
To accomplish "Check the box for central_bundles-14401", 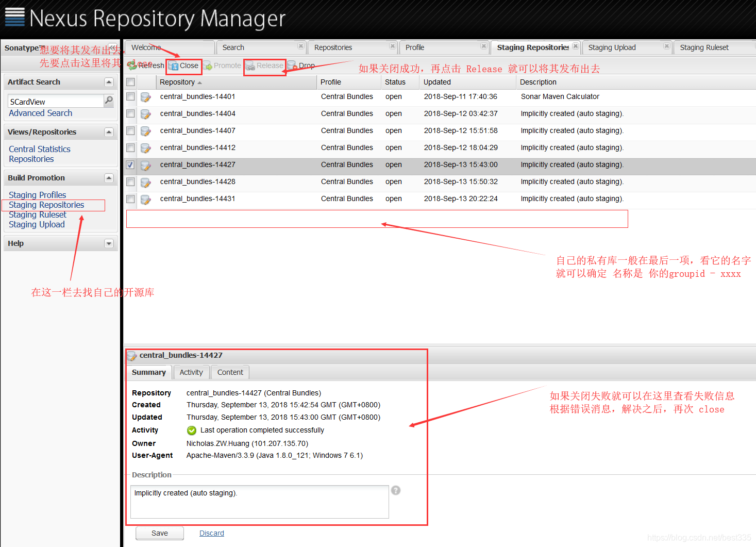I will (131, 96).
